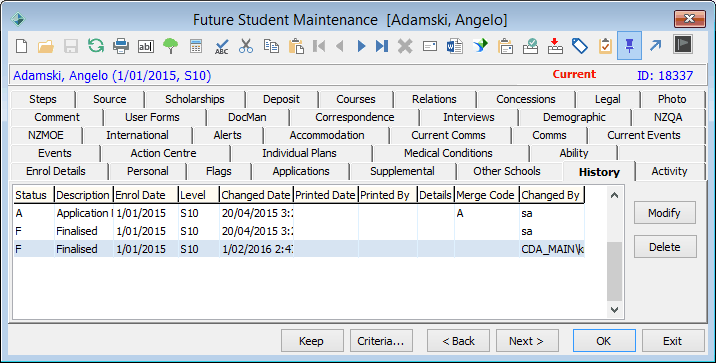This screenshot has width=716, height=363.
Task: Click the dark flag icon
Action: point(683,44)
